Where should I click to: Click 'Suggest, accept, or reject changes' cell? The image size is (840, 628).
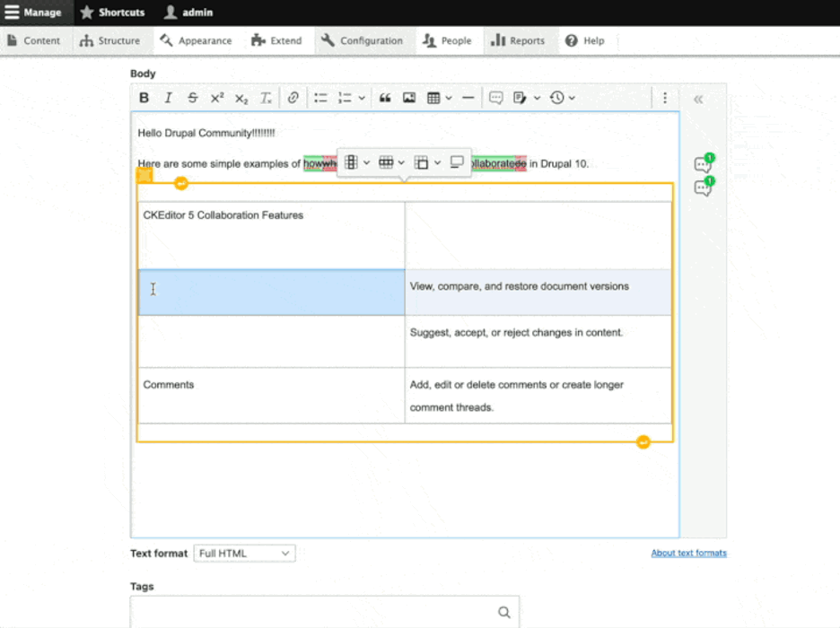pos(538,341)
